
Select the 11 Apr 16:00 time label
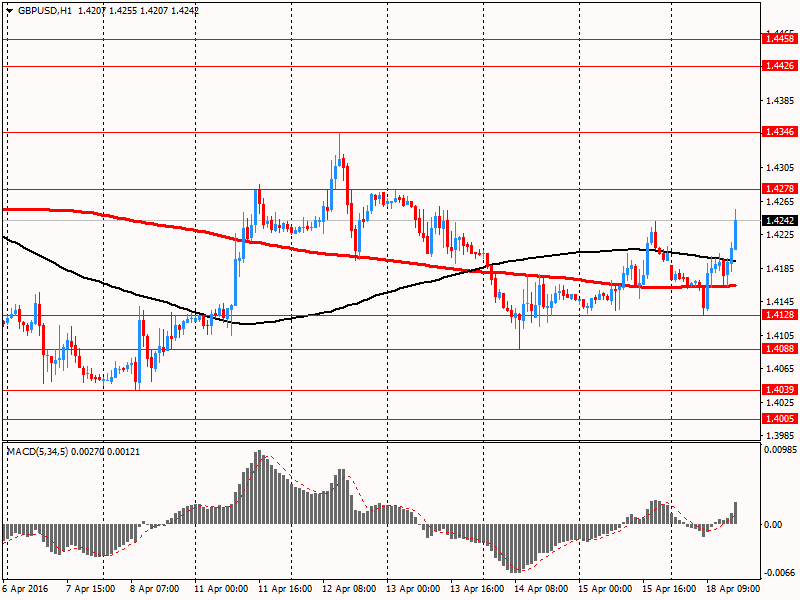[286, 589]
